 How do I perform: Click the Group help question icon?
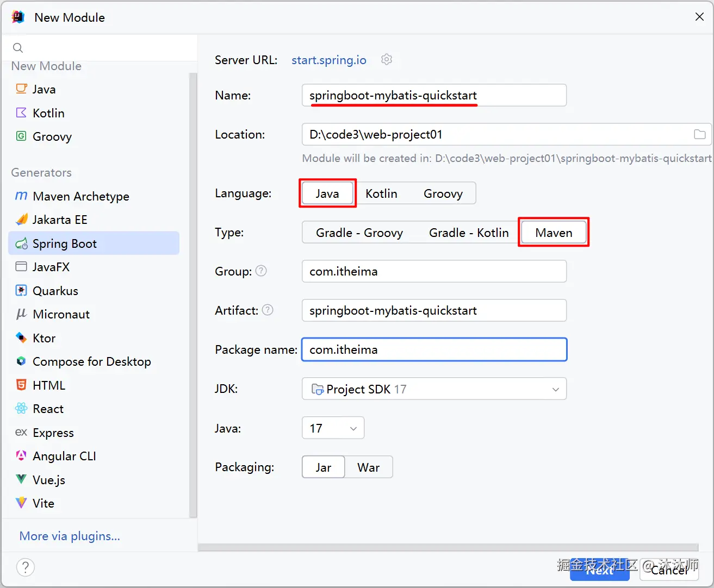click(261, 271)
